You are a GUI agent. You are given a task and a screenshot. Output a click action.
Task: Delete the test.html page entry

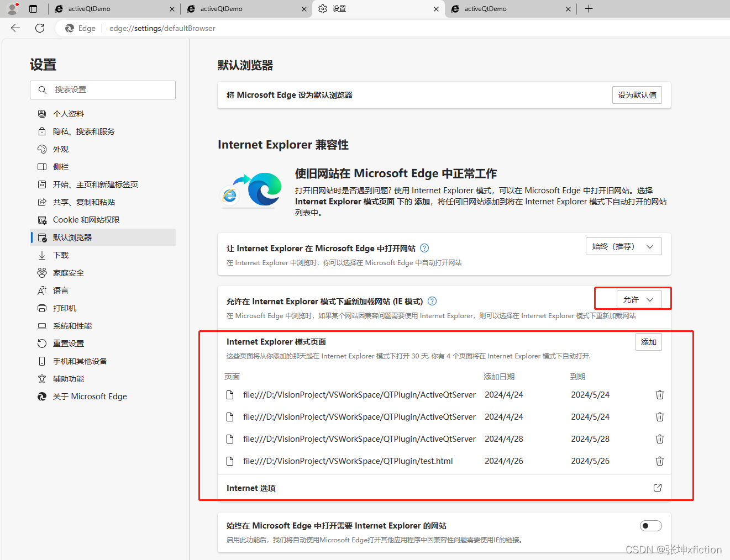660,461
